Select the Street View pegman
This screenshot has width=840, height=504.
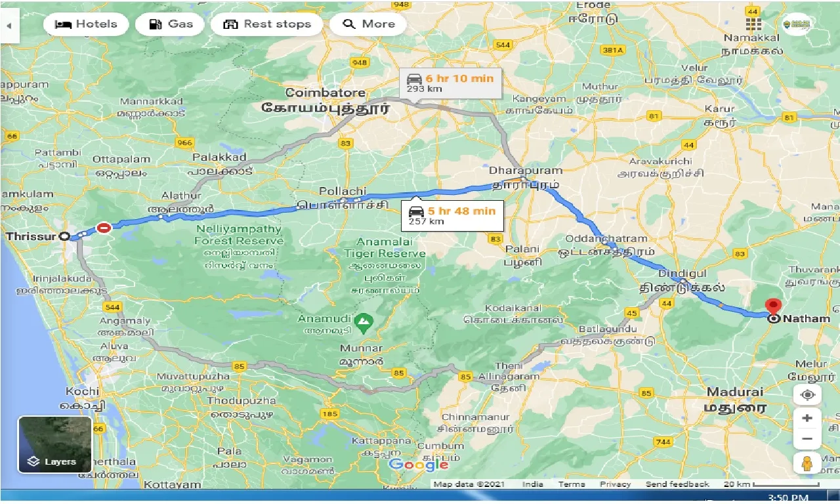tap(807, 463)
